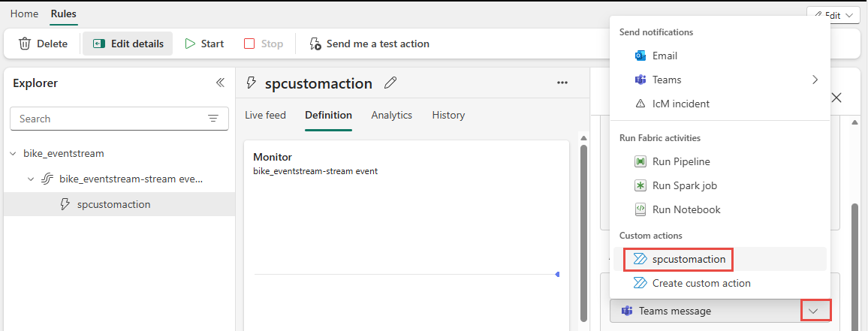
Task: Rename spcustomaction with pencil icon
Action: point(390,83)
